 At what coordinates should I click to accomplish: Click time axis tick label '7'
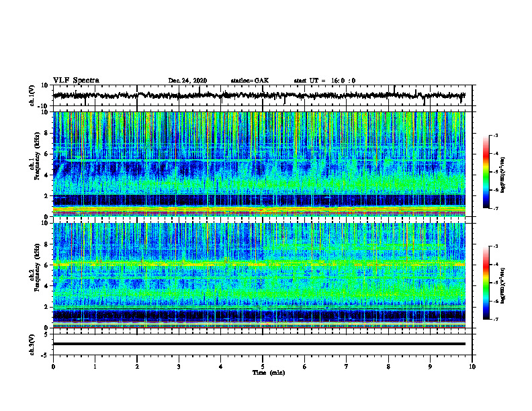[347, 367]
